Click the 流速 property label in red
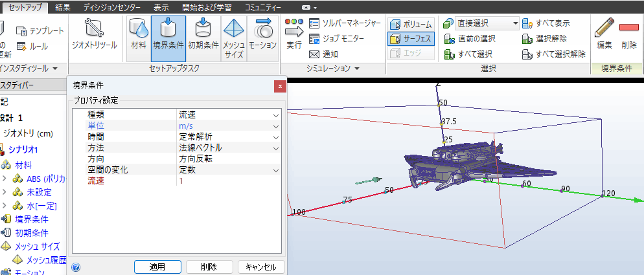644x275 pixels. (x=96, y=181)
